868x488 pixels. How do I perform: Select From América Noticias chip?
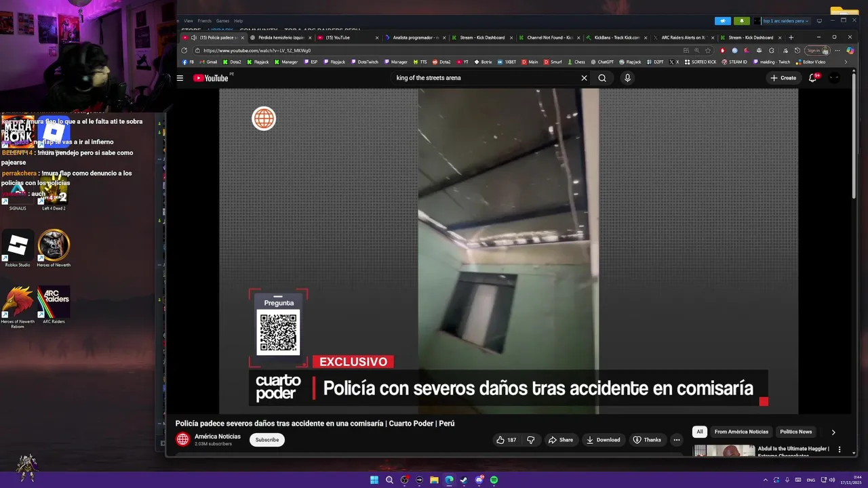[741, 432]
